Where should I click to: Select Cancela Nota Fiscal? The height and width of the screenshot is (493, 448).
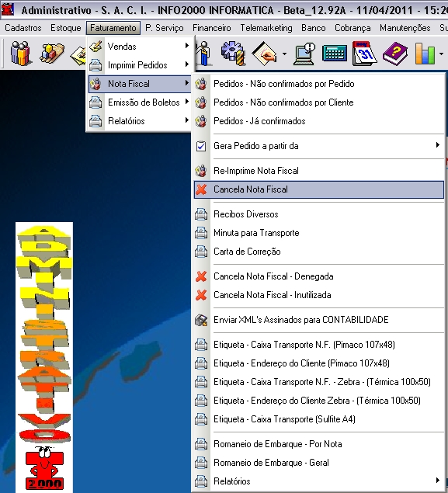[319, 189]
